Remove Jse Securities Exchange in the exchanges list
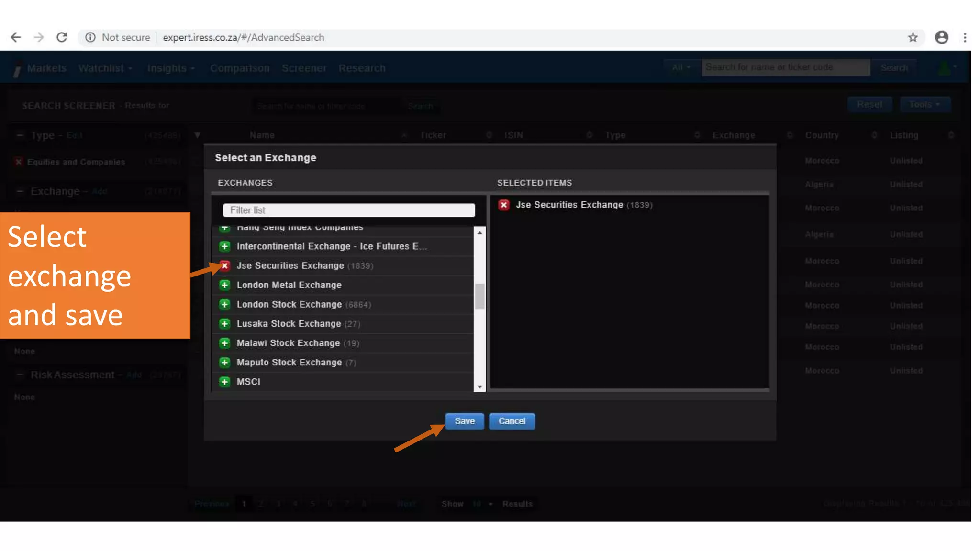Viewport: 980px width, 551px height. point(224,265)
